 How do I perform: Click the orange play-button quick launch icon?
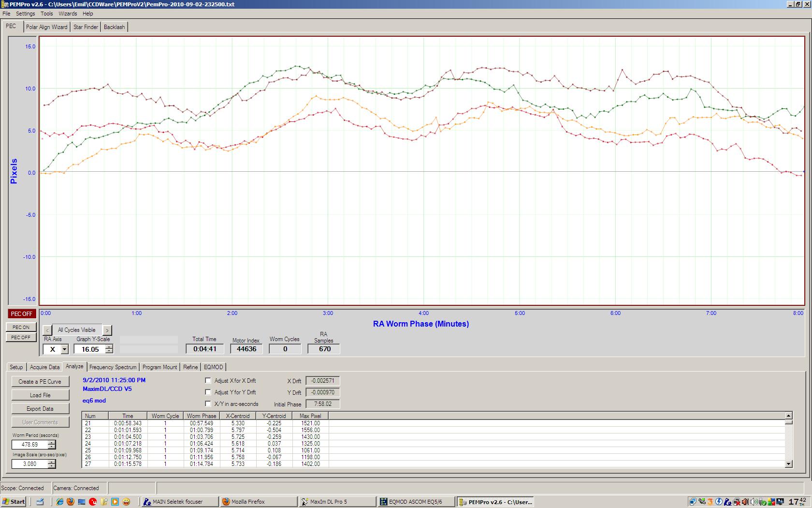pyautogui.click(x=115, y=502)
